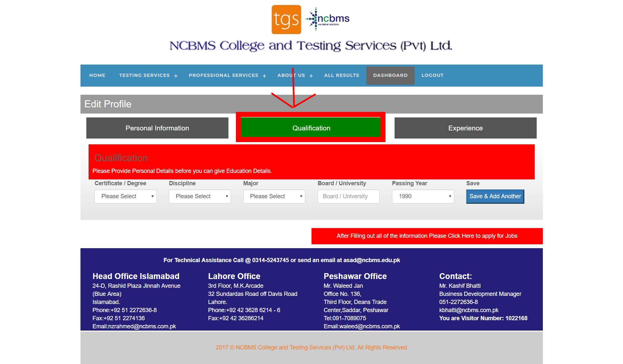Click the orange tgs logo
Screen dimensions: 623x364
point(286,19)
